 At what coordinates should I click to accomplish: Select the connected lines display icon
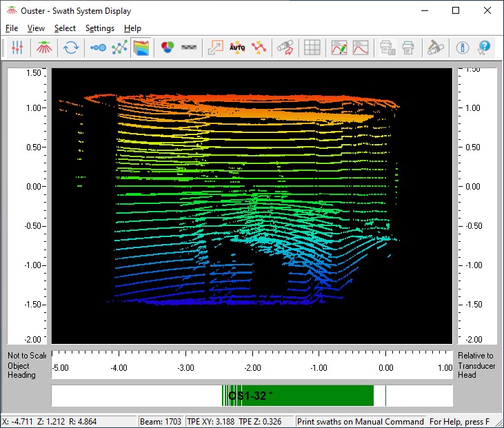point(120,48)
